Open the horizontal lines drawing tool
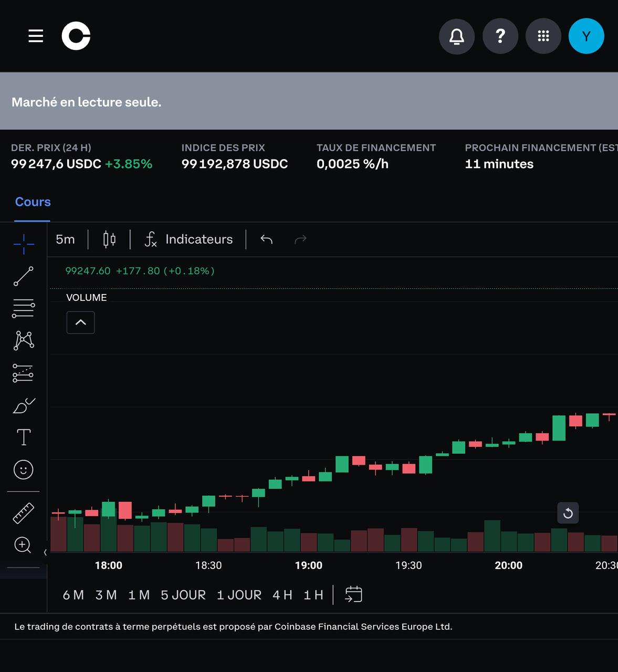This screenshot has width=618, height=672. click(x=23, y=308)
